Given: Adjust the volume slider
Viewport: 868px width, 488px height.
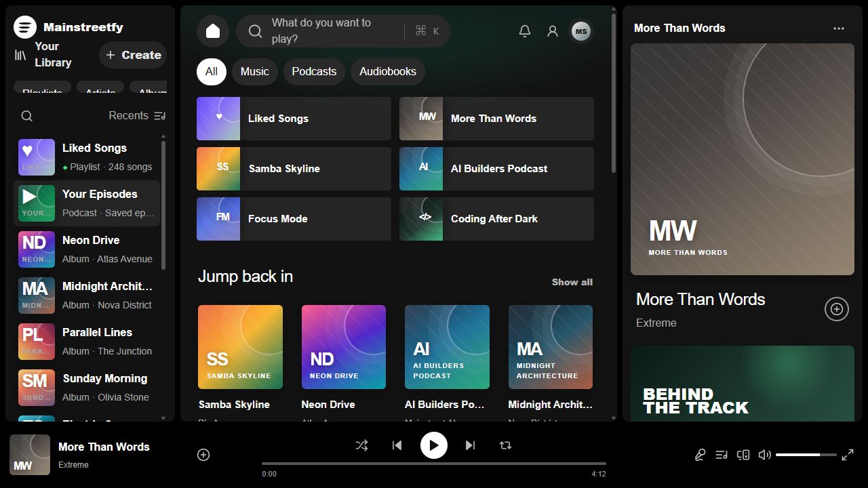Looking at the screenshot, I should 806,455.
